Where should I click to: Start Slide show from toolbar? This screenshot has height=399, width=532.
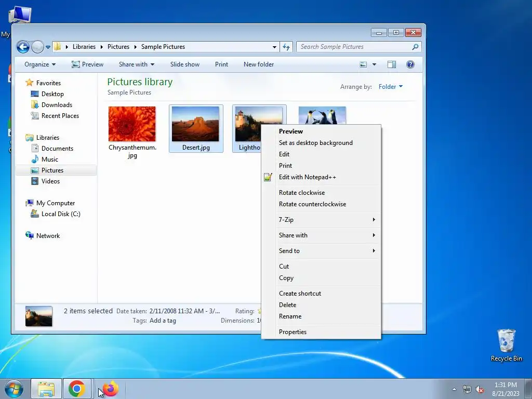184,64
